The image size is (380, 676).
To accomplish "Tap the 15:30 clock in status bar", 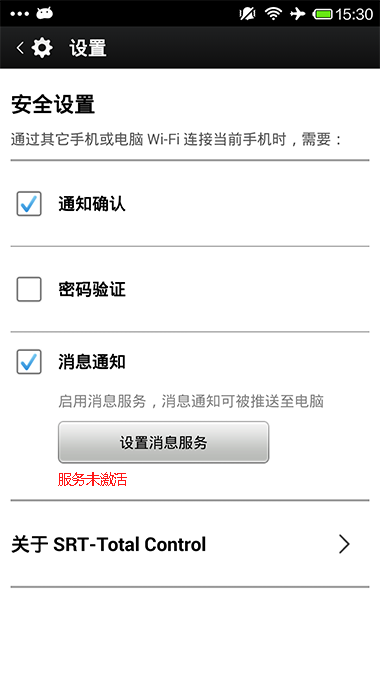I will (x=354, y=14).
